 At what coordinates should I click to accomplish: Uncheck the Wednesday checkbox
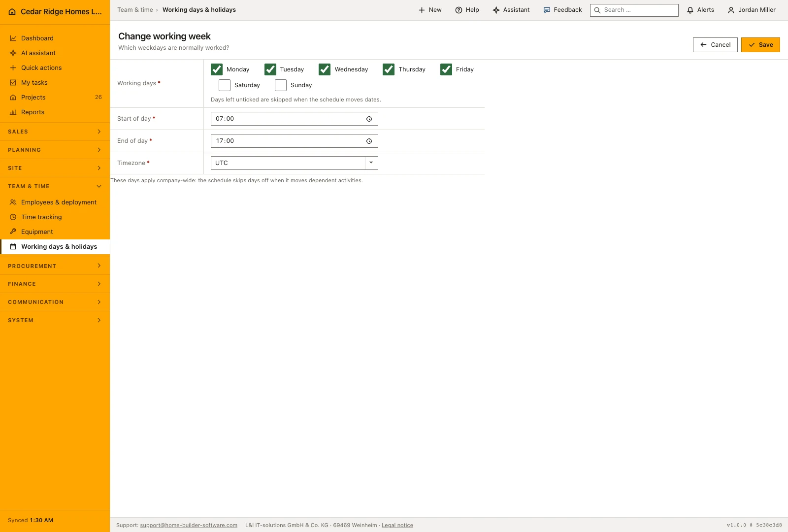pyautogui.click(x=325, y=69)
